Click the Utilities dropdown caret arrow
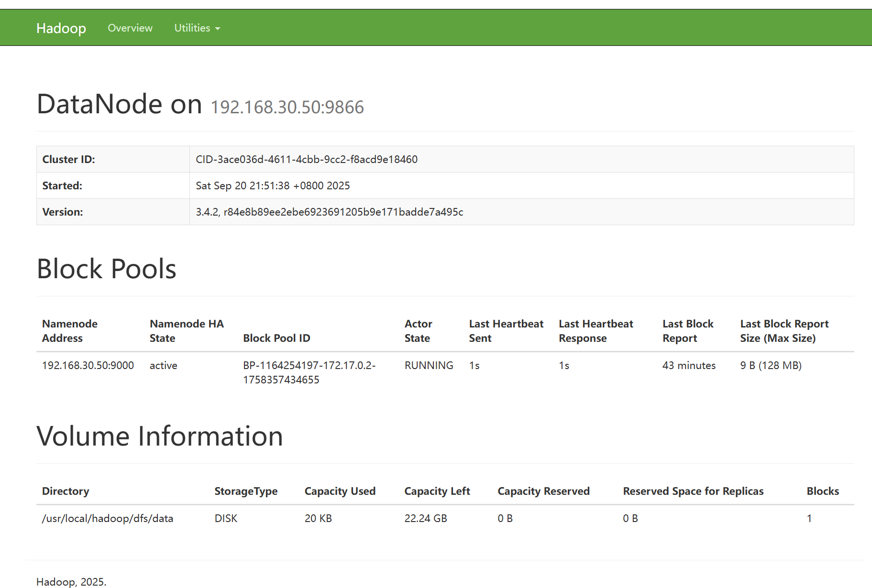The height and width of the screenshot is (588, 872). click(x=218, y=29)
